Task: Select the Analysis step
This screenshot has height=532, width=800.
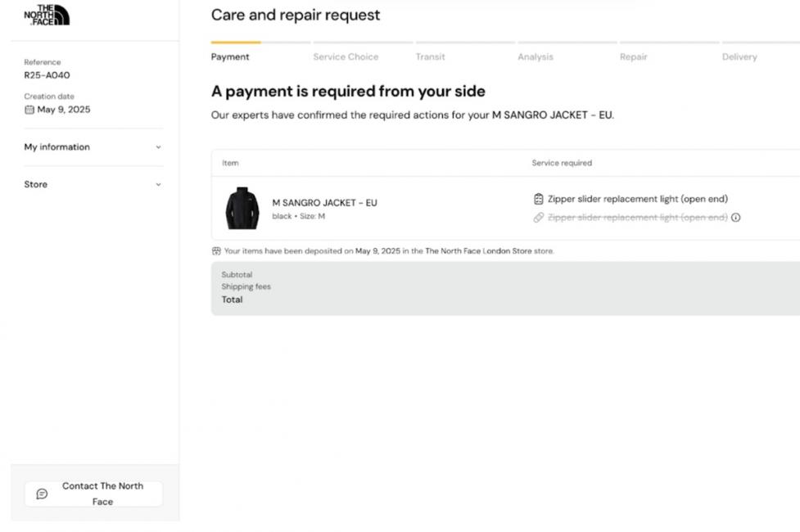Action: click(536, 56)
